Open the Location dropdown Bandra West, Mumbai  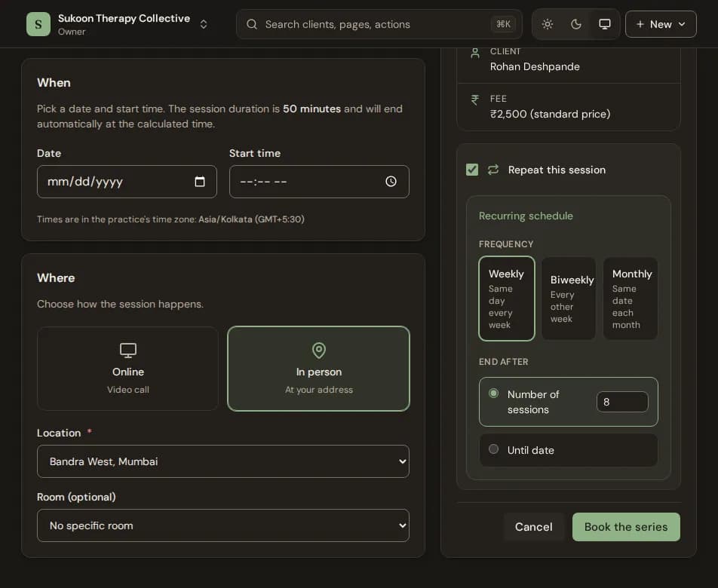[223, 461]
